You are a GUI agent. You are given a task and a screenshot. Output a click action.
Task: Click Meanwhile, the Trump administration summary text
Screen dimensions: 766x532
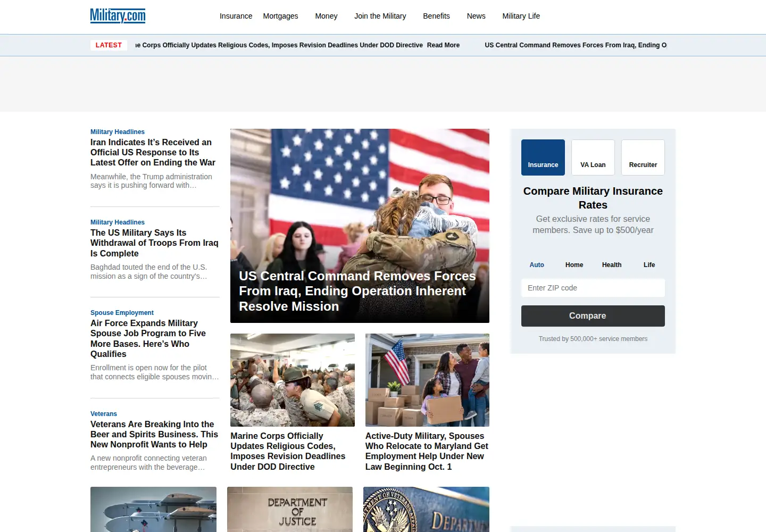[x=151, y=181]
